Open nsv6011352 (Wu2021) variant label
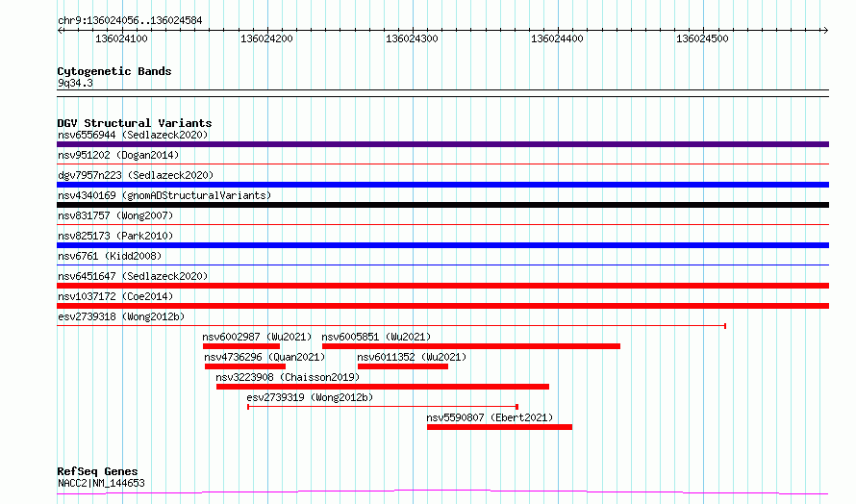Viewport: 856px width, 504px height. pyautogui.click(x=413, y=357)
